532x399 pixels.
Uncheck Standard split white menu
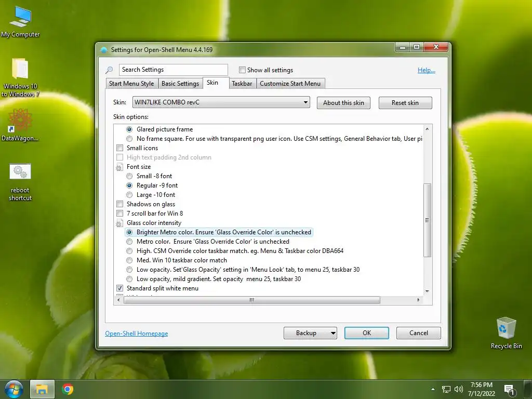click(x=120, y=288)
